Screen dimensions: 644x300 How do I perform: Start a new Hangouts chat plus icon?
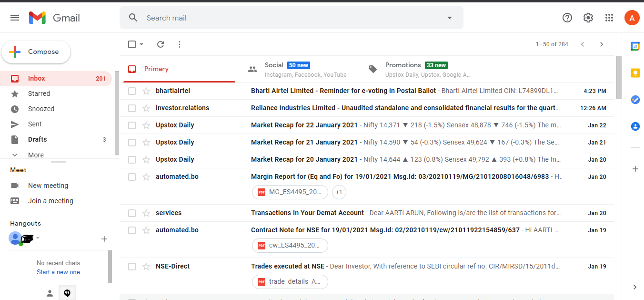(104, 239)
